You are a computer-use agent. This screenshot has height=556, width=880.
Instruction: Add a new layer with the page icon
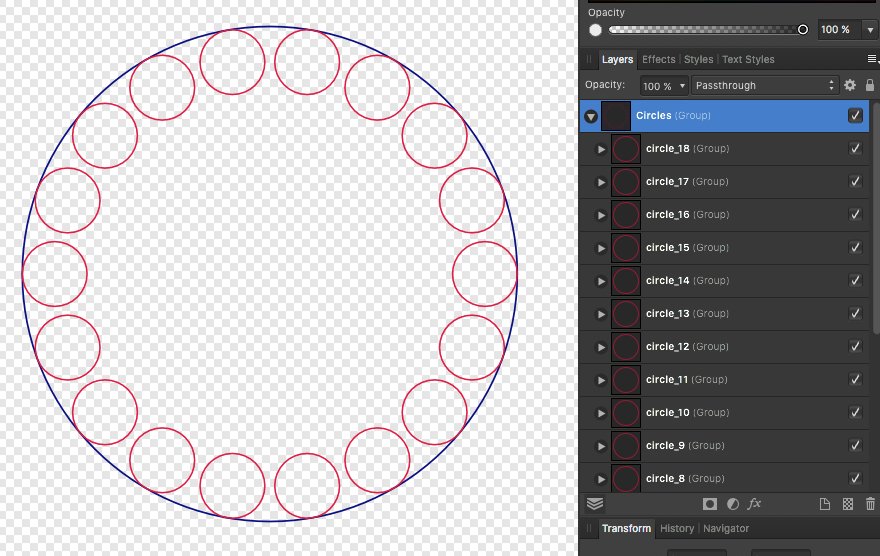825,504
